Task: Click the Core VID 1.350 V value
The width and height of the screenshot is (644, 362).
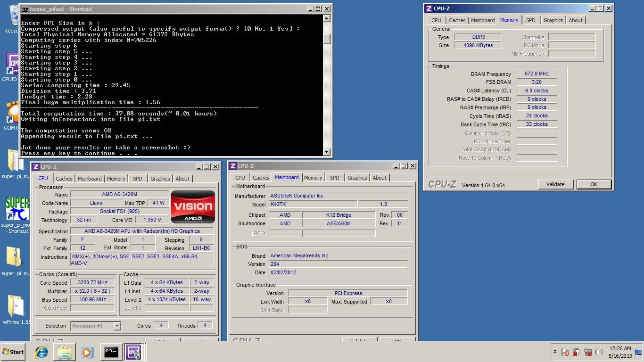Action: (152, 220)
